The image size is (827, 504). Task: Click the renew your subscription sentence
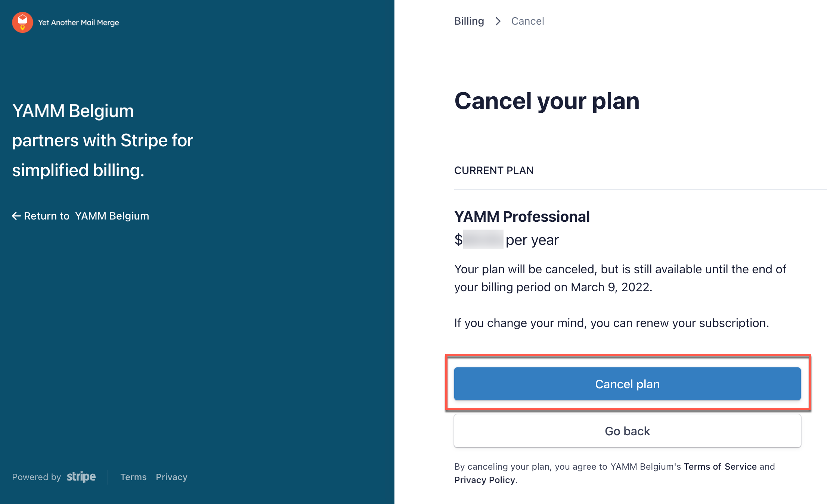(x=611, y=323)
